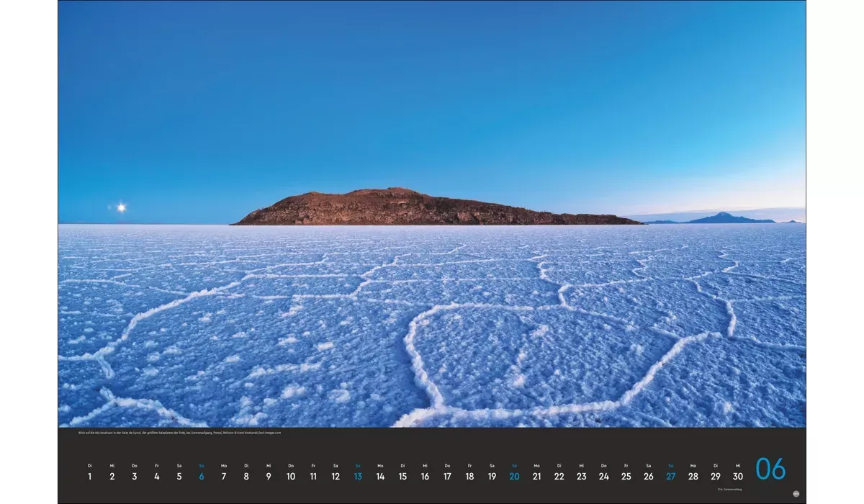The width and height of the screenshot is (864, 504).
Task: Select calendar date 16
Action: point(425,477)
